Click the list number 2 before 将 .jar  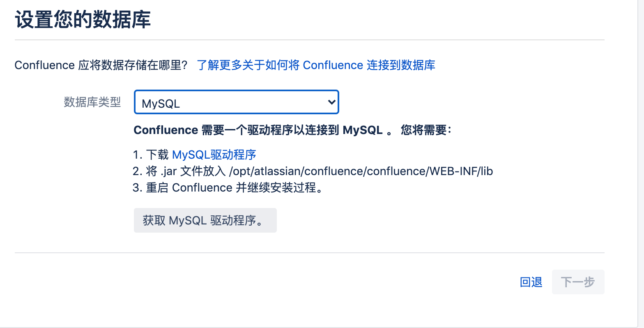(x=137, y=171)
